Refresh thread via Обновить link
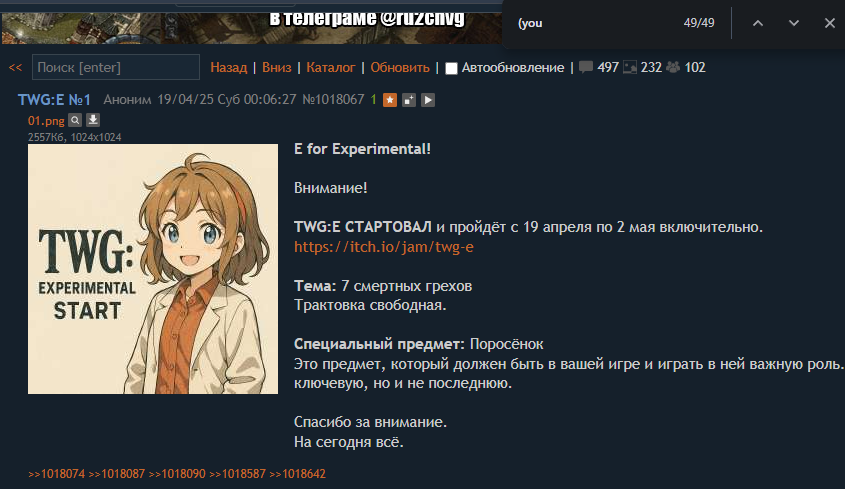 [x=400, y=67]
